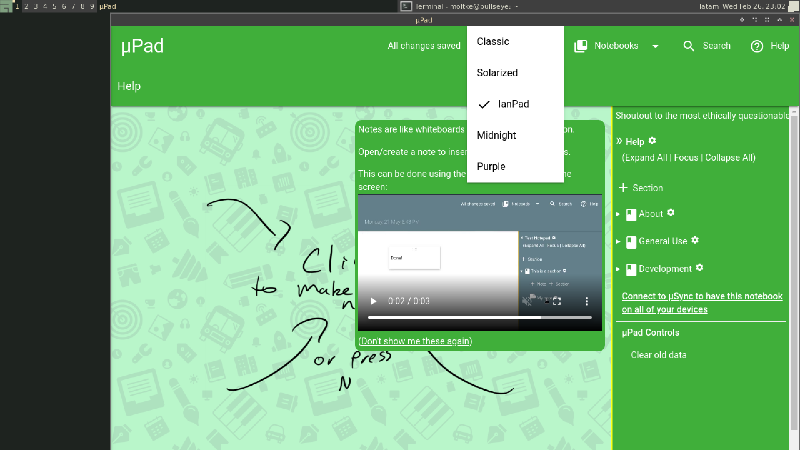Screen dimensions: 800x450
Task: Click the General Use book icon
Action: 631,242
